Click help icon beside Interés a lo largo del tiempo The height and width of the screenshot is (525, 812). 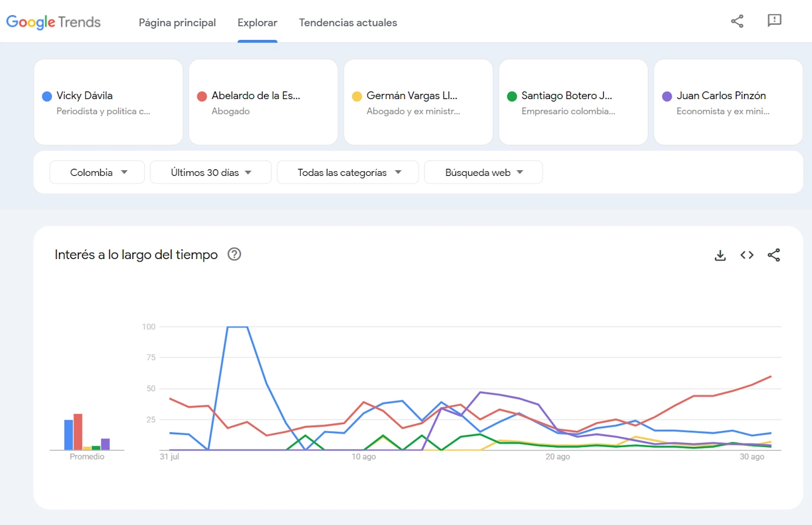(235, 255)
